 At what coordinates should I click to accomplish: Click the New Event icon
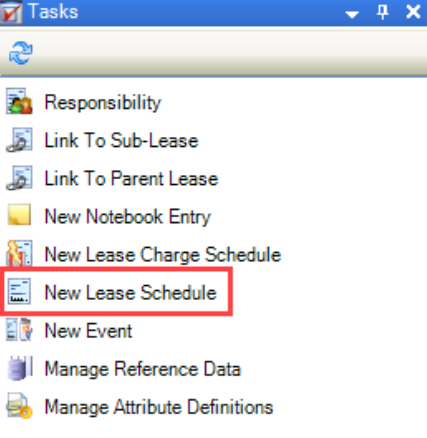[19, 330]
